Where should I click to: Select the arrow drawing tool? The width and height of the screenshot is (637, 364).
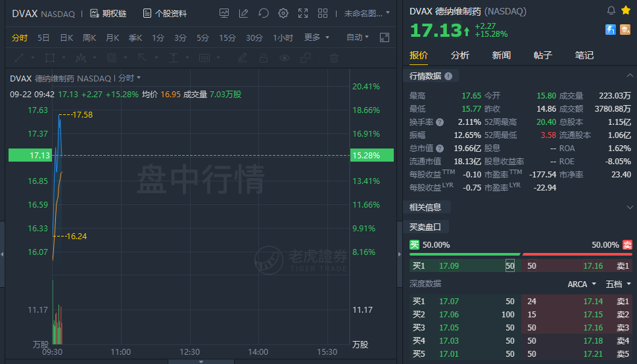pyautogui.click(x=142, y=58)
